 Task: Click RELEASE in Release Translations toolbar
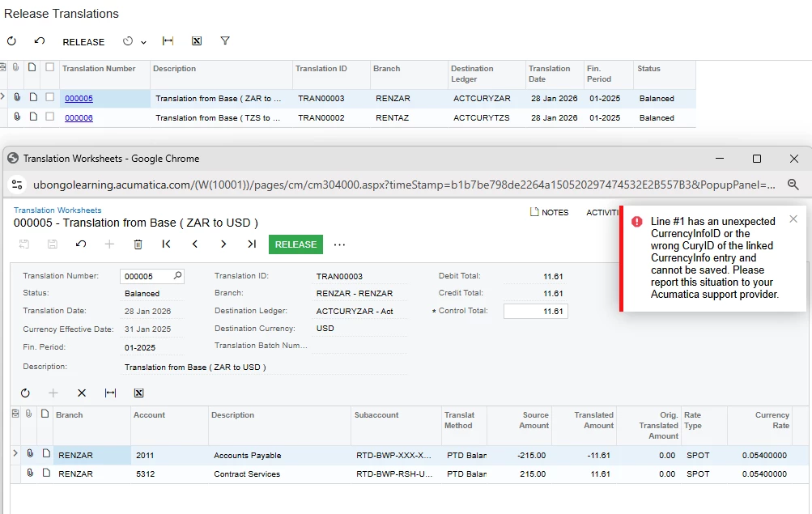[83, 42]
